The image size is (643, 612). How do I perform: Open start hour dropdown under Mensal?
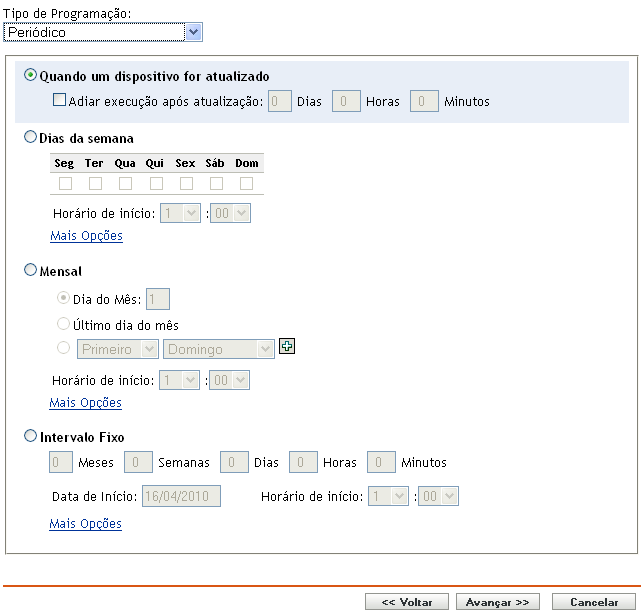tap(179, 380)
